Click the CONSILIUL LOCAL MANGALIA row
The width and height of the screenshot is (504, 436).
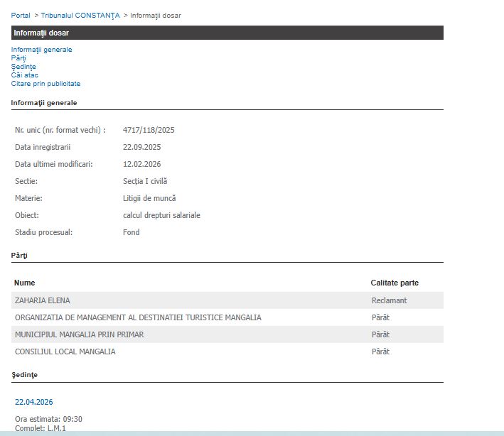pyautogui.click(x=65, y=351)
